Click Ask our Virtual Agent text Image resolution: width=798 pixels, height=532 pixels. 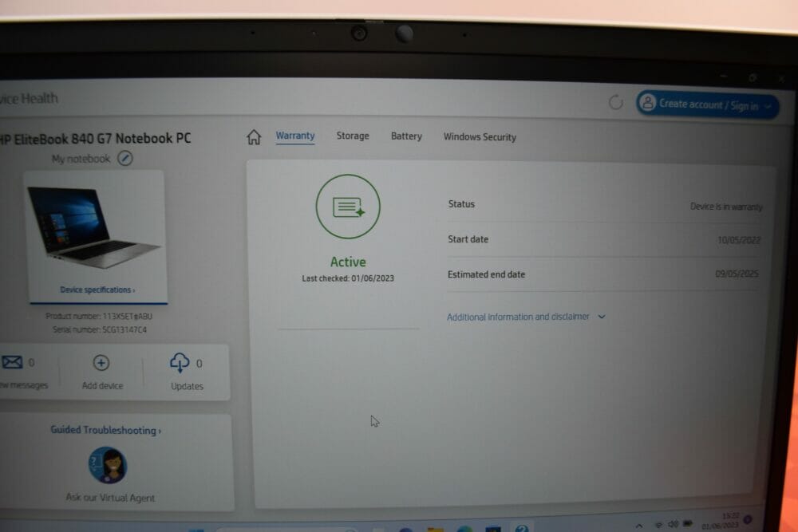[110, 498]
